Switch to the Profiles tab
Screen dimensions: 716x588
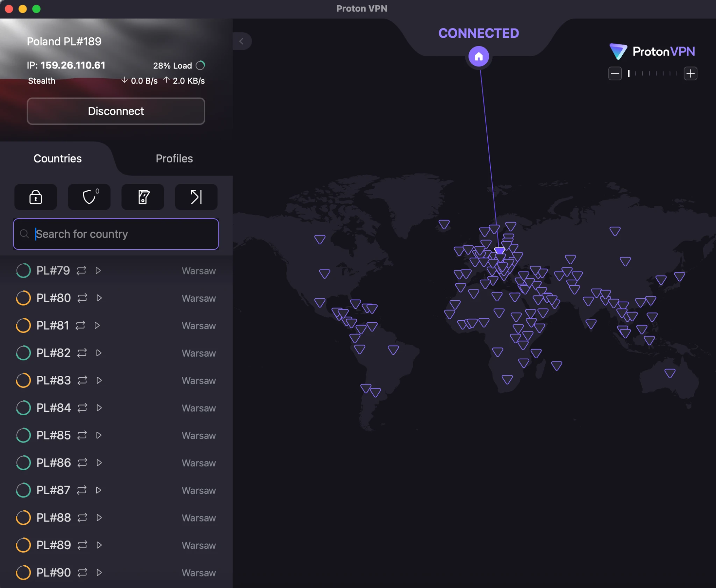[174, 158]
